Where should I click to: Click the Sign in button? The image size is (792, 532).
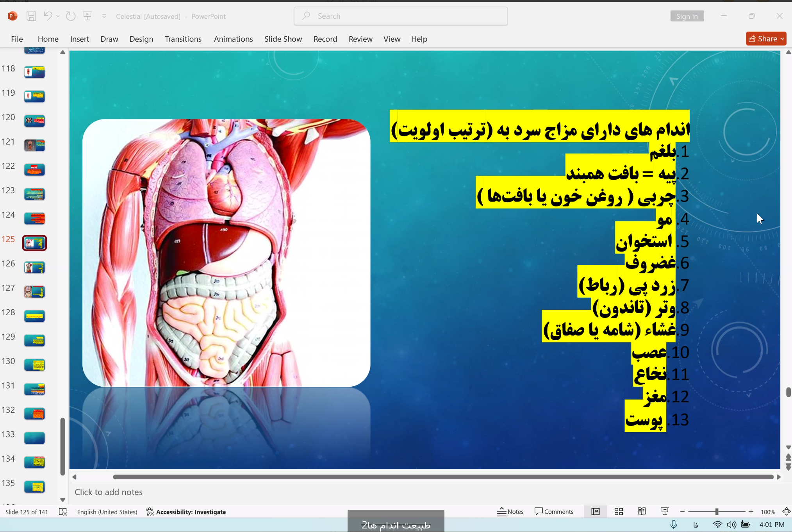click(687, 16)
